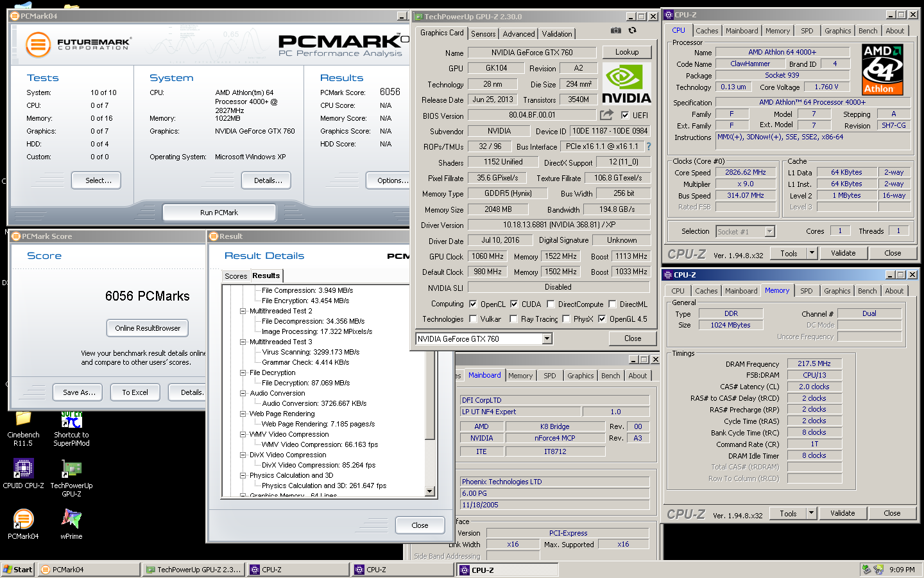Click the Close button in GPU-Z
Viewport: 924px width, 578px height.
633,338
